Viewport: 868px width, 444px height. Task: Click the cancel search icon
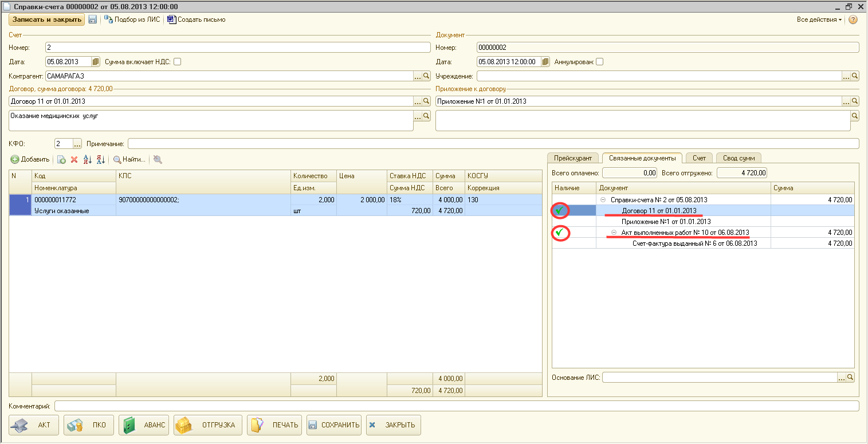pos(157,160)
